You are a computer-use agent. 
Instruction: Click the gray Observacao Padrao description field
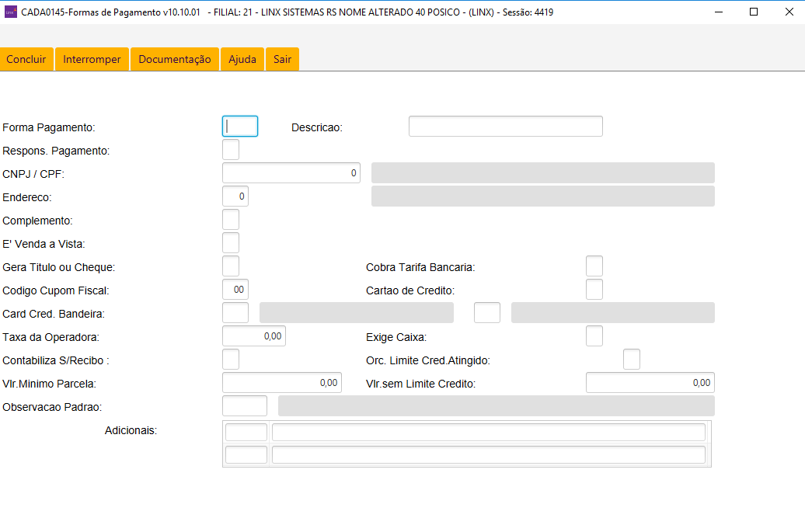point(496,406)
